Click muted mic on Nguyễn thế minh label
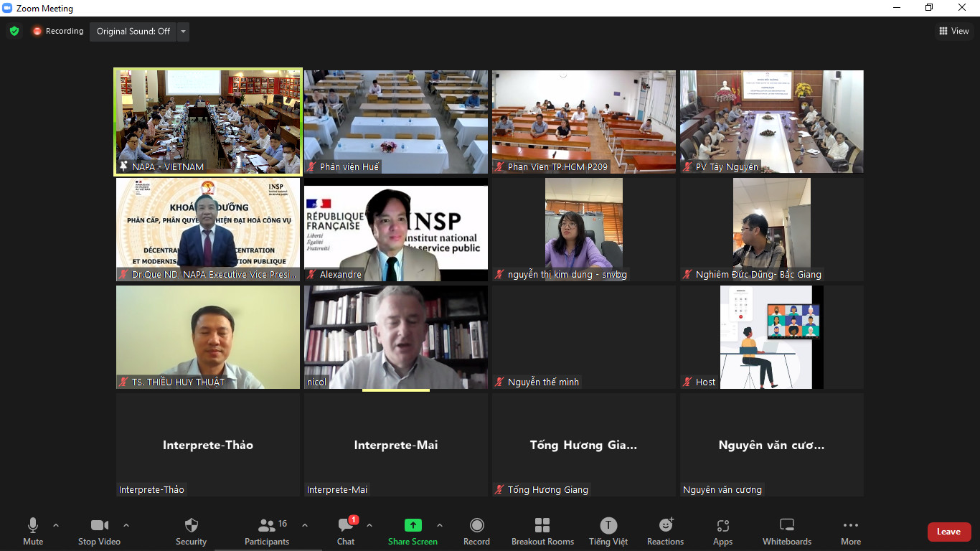 (499, 382)
